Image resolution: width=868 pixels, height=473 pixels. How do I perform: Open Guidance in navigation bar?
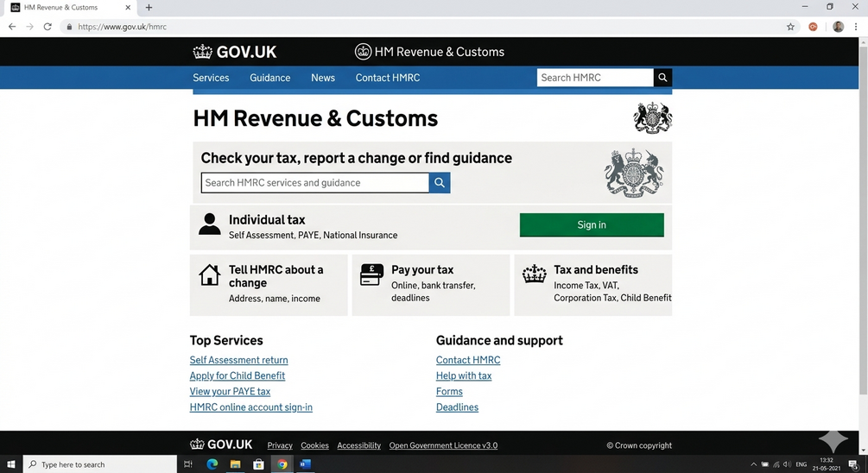tap(270, 78)
